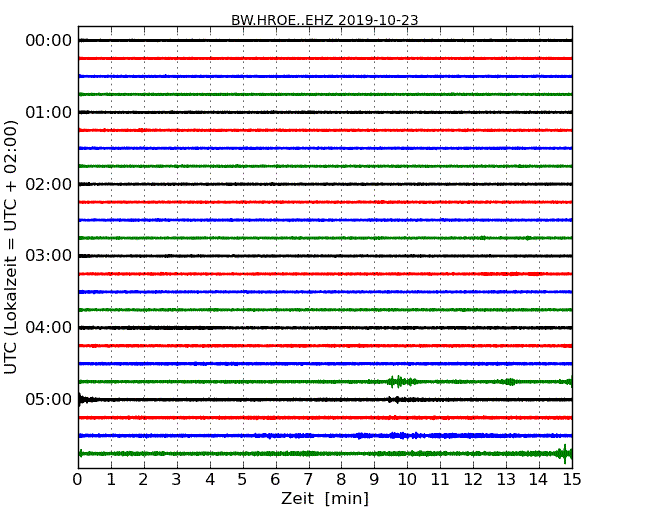
Task: Click the plot title BW.HROE..EHZ 2019-10-23
Action: [325, 20]
